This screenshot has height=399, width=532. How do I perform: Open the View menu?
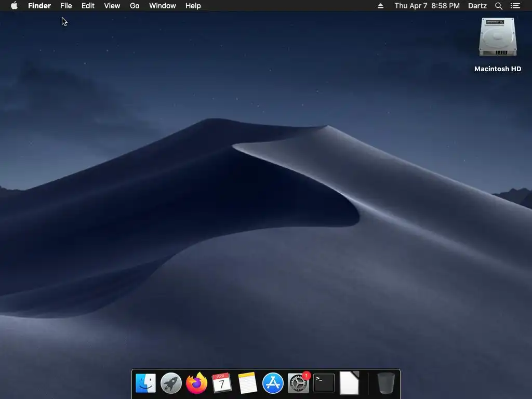pyautogui.click(x=112, y=6)
